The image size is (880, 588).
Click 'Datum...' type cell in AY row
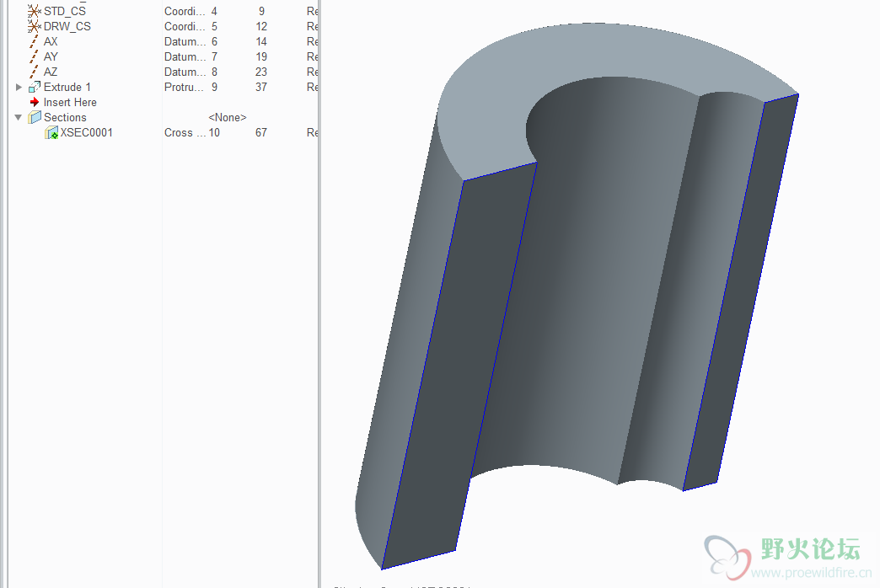click(x=185, y=56)
